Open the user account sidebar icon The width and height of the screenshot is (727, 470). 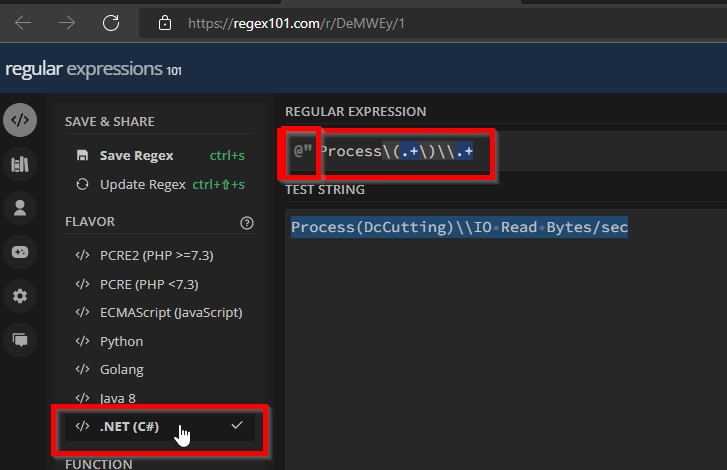point(20,208)
